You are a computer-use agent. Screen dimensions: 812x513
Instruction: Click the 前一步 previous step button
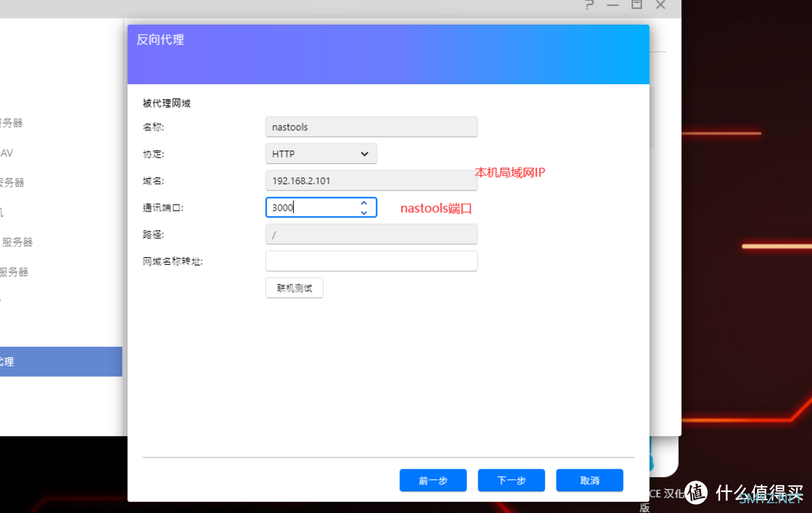[432, 480]
